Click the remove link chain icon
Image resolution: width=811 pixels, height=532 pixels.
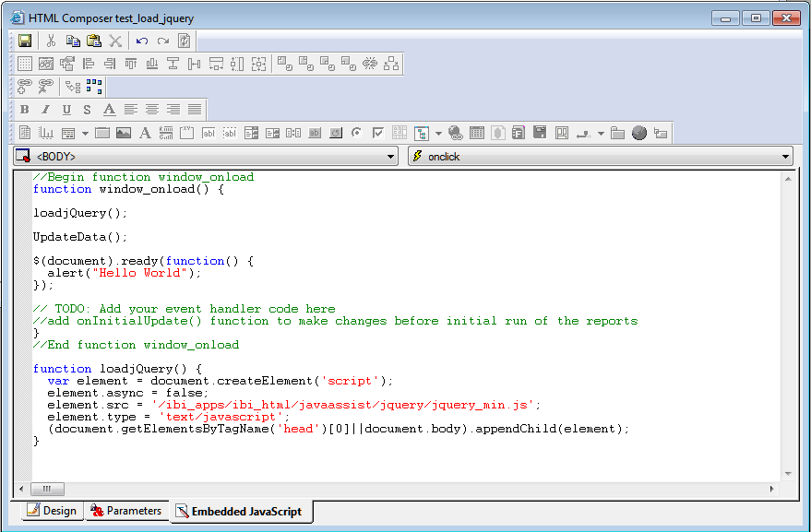(45, 87)
